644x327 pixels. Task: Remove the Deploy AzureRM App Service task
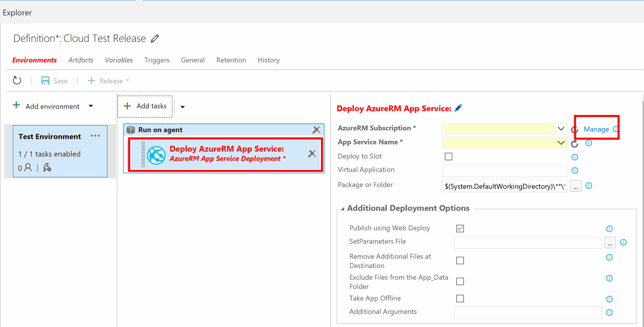pyautogui.click(x=312, y=154)
